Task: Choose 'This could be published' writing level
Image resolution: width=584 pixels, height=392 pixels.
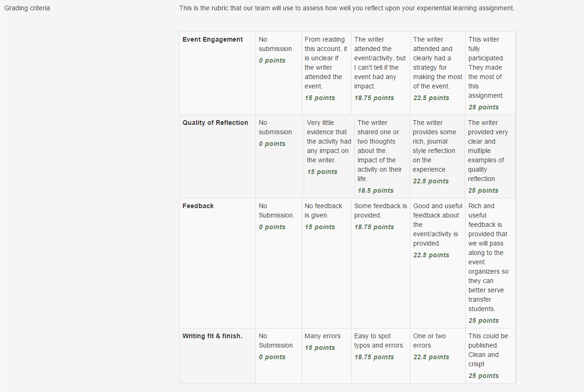Action: click(490, 356)
